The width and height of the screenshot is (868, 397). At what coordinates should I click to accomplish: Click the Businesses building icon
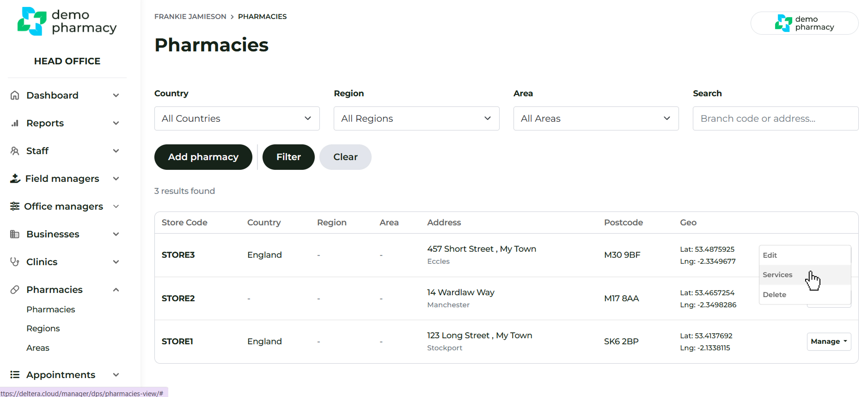[15, 234]
